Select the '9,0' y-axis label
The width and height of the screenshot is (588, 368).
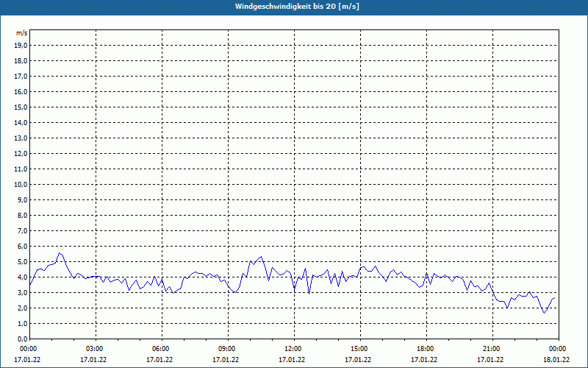22,199
